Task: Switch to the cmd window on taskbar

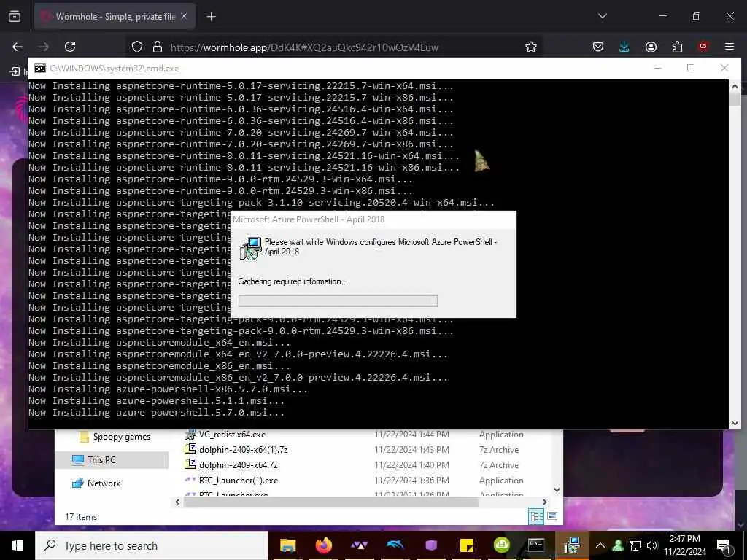Action: (x=536, y=545)
